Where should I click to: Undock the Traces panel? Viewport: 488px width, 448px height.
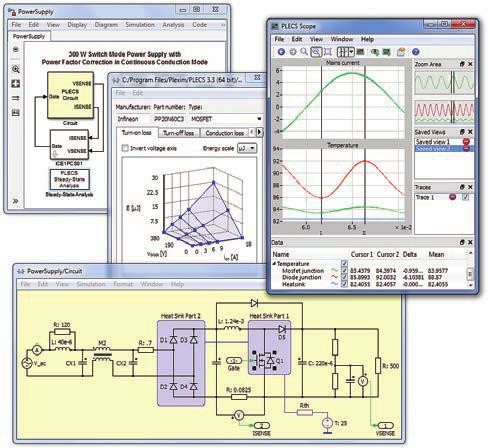coord(462,187)
